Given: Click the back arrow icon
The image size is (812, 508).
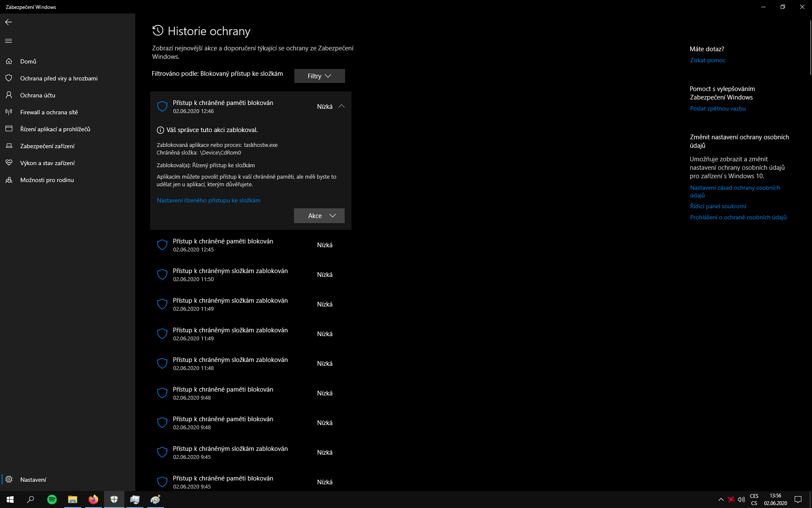Looking at the screenshot, I should pos(8,22).
